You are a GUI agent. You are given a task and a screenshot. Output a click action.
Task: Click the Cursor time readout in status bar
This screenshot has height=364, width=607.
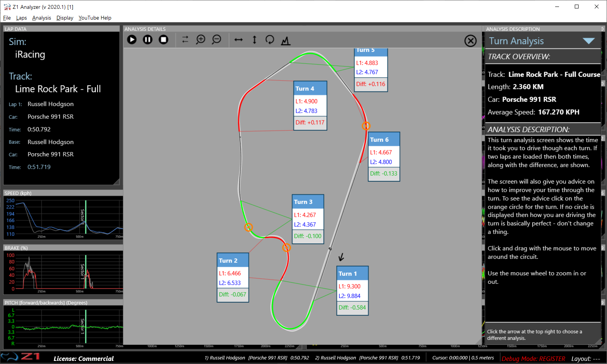pyautogui.click(x=463, y=358)
